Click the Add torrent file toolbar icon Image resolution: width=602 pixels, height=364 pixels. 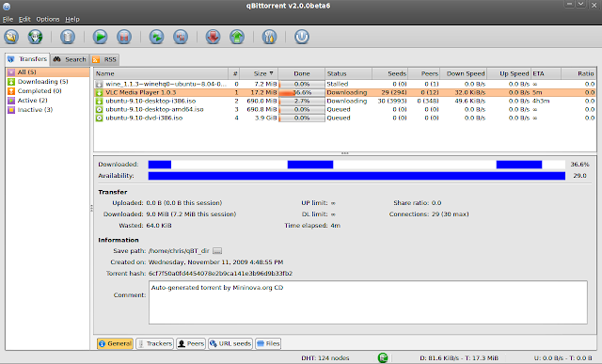click(x=11, y=37)
